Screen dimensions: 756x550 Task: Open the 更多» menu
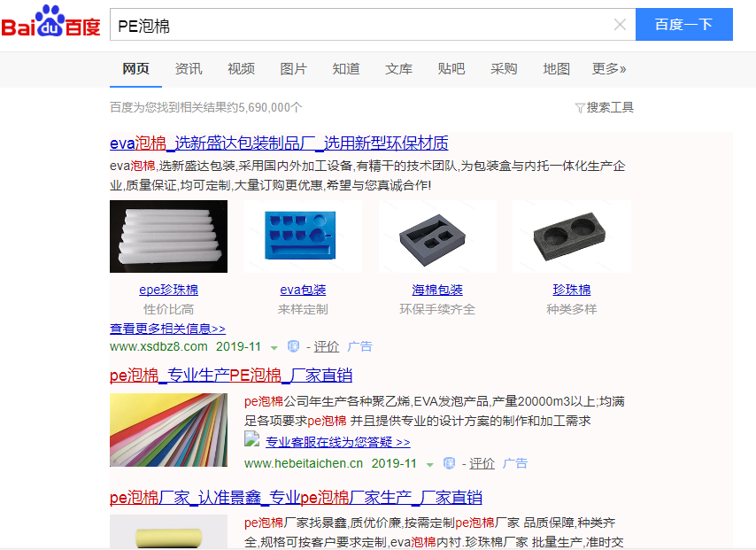pyautogui.click(x=609, y=69)
